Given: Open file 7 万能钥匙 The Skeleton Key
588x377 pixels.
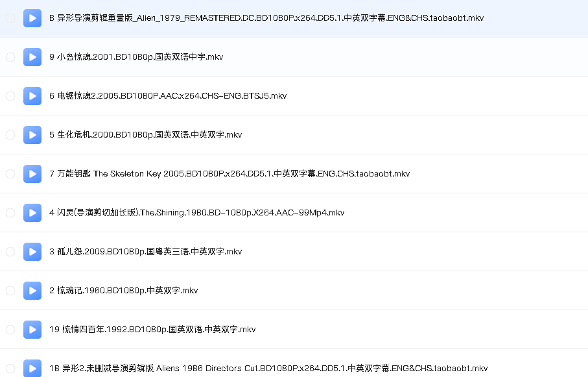Looking at the screenshot, I should click(x=229, y=174).
